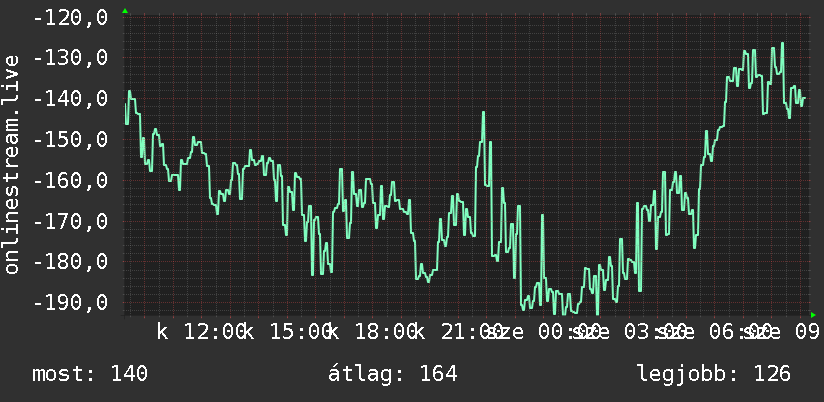Click the 'k 12:00' time label
Image resolution: width=824 pixels, height=402 pixels.
(x=200, y=333)
